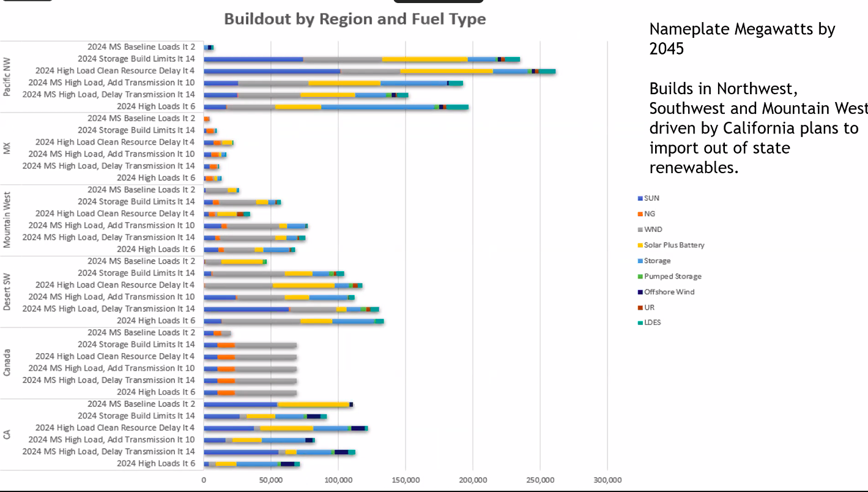Screen dimensions: 868x492
Task: Click the WND legend color marker
Action: 640,229
